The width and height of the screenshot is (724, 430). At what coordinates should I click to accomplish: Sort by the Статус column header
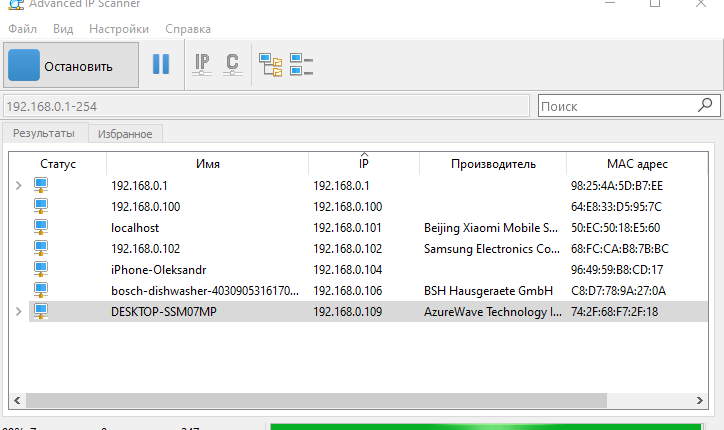tap(58, 164)
